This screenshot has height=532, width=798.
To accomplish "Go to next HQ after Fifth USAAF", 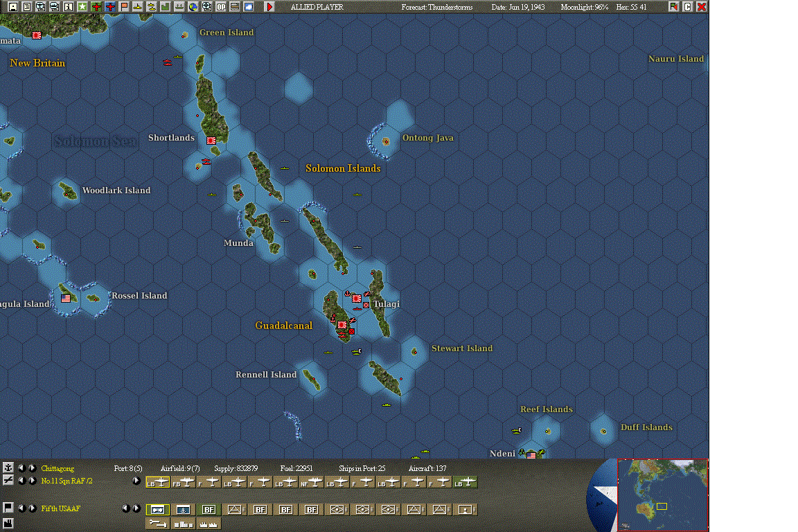I will tap(32, 508).
